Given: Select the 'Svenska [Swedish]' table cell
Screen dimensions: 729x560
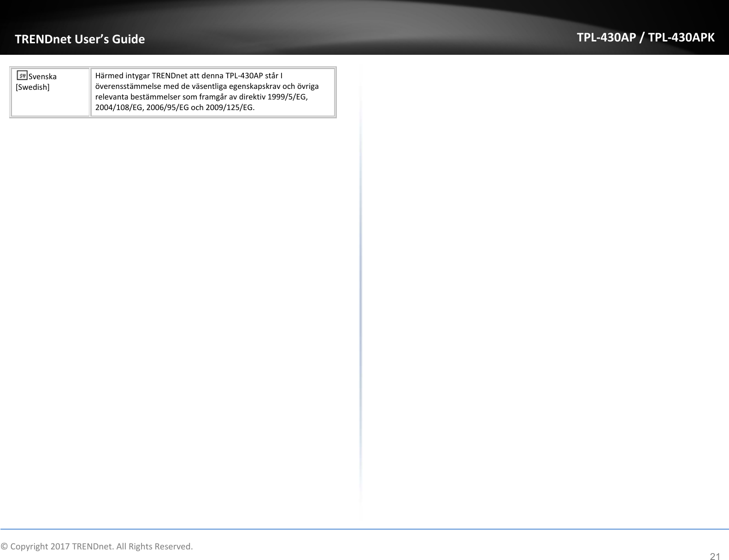Looking at the screenshot, I should click(50, 92).
